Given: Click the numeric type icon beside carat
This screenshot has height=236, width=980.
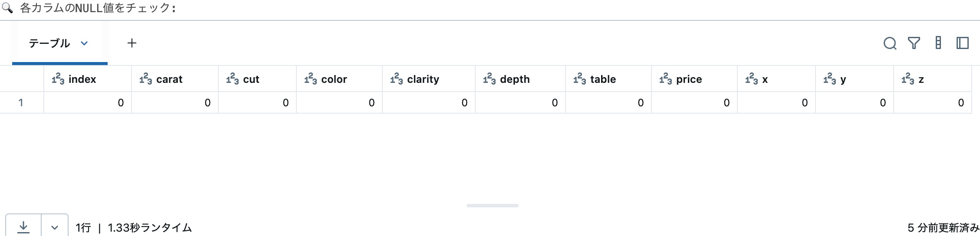Looking at the screenshot, I should pos(146,79).
